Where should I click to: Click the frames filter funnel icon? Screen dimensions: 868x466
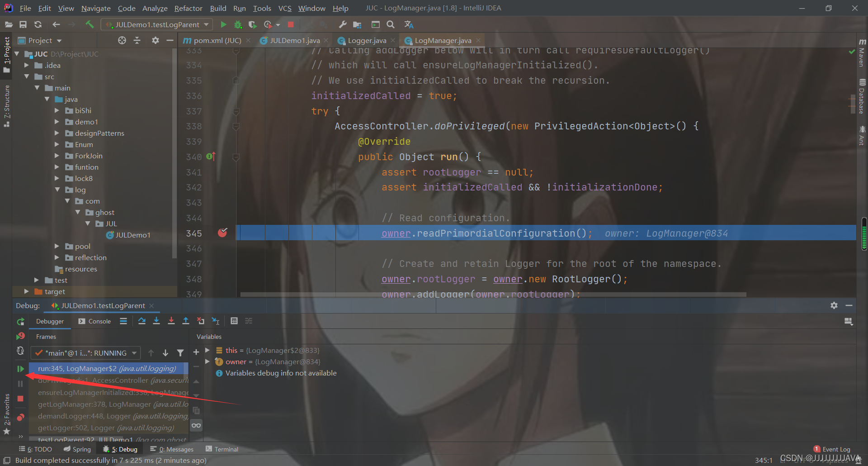coord(180,353)
